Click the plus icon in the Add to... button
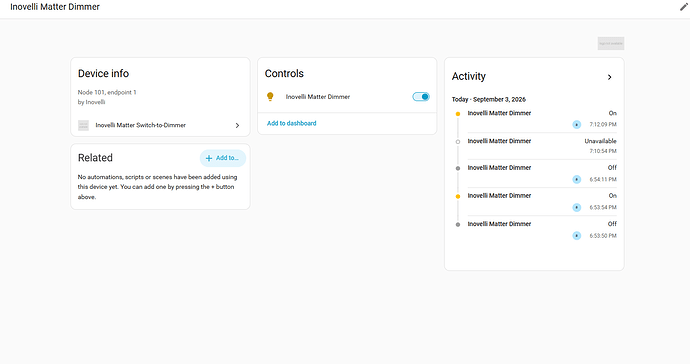 [x=209, y=158]
